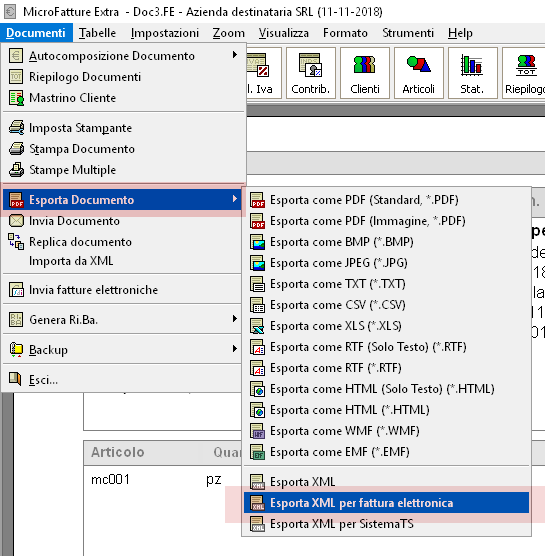Image resolution: width=545 pixels, height=556 pixels.
Task: Click Esporta come RTF Solo Testo icon
Action: point(257,347)
